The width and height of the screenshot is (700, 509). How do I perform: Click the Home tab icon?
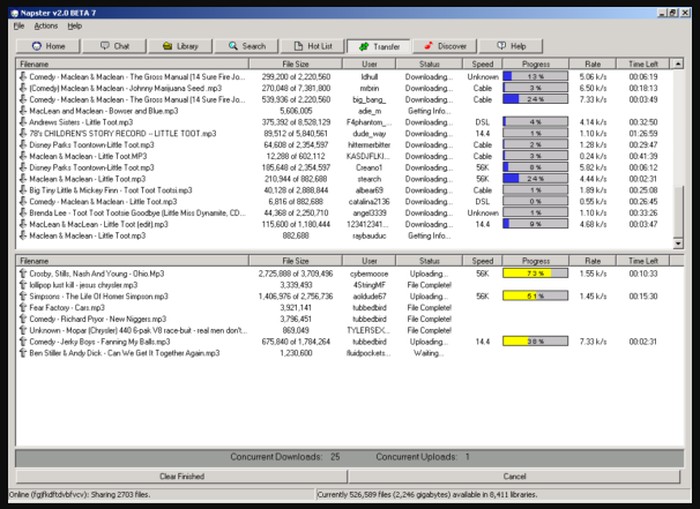37,46
